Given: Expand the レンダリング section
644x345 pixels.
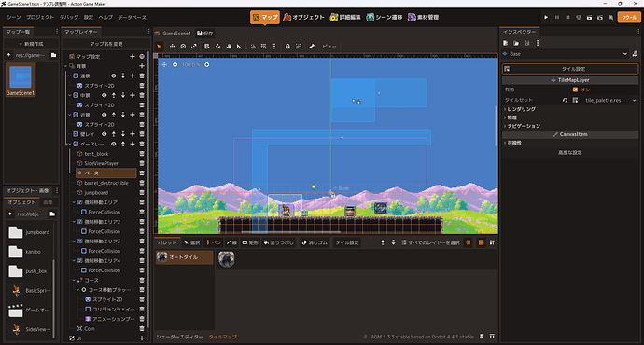Looking at the screenshot, I should coord(520,109).
